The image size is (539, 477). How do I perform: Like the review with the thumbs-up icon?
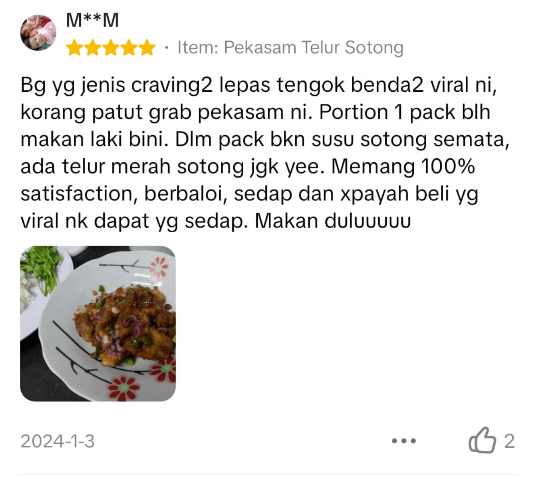coord(482,440)
